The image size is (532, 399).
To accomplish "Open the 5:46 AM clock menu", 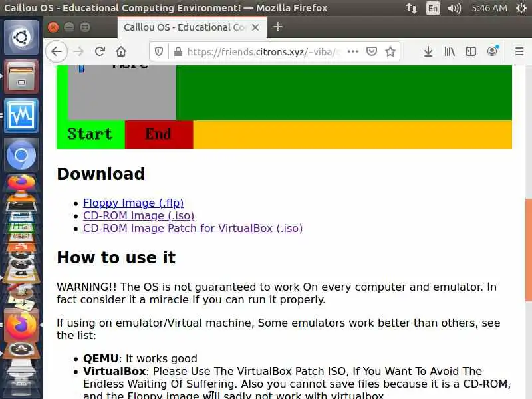I will click(489, 8).
